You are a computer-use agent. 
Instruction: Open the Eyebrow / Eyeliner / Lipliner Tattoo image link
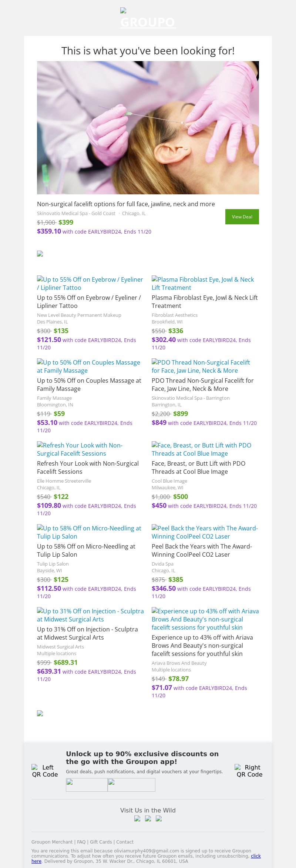pos(90,284)
